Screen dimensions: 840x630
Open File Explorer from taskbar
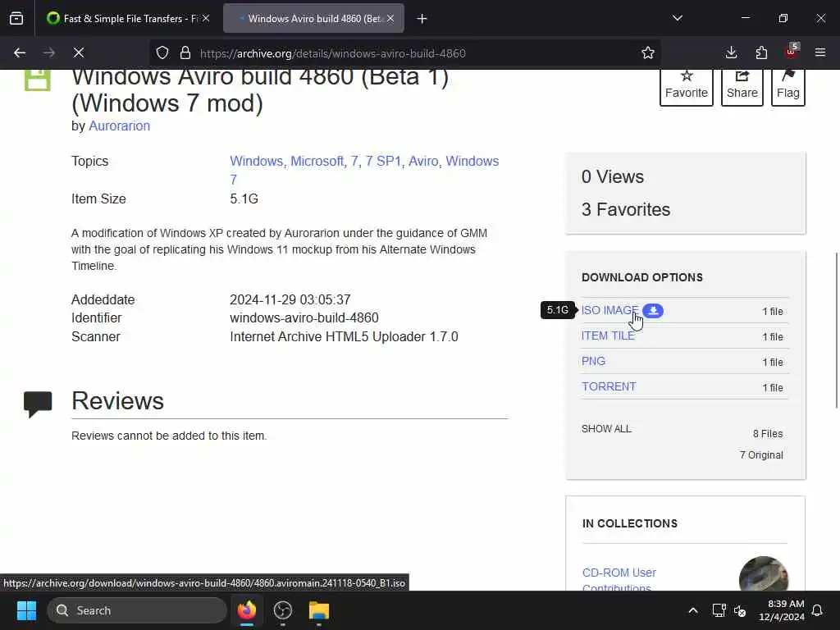coord(319,610)
